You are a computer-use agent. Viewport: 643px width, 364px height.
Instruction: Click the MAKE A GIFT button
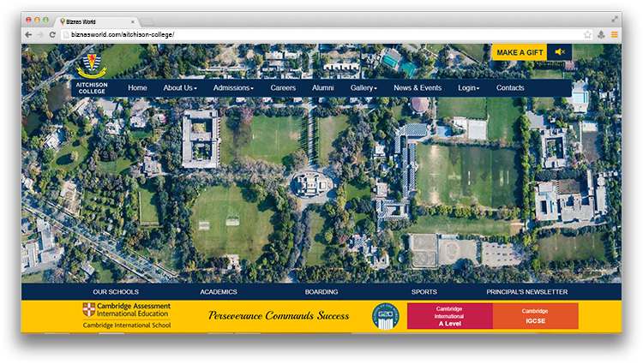tap(520, 52)
